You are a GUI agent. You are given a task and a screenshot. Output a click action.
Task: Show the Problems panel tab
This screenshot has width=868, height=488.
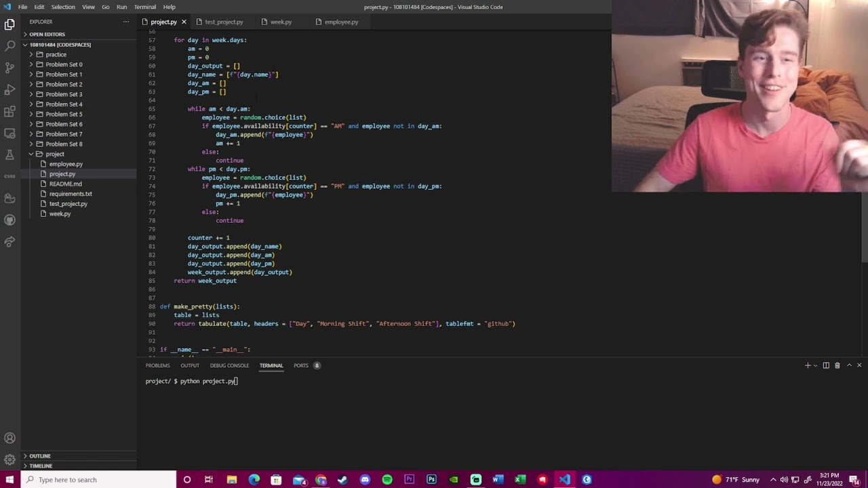[157, 365]
